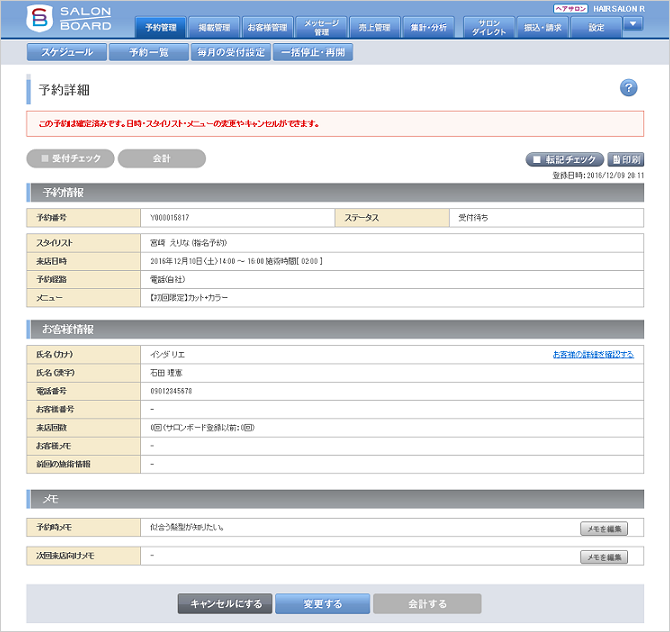Open the メッセージ管理 tab

click(x=322, y=27)
